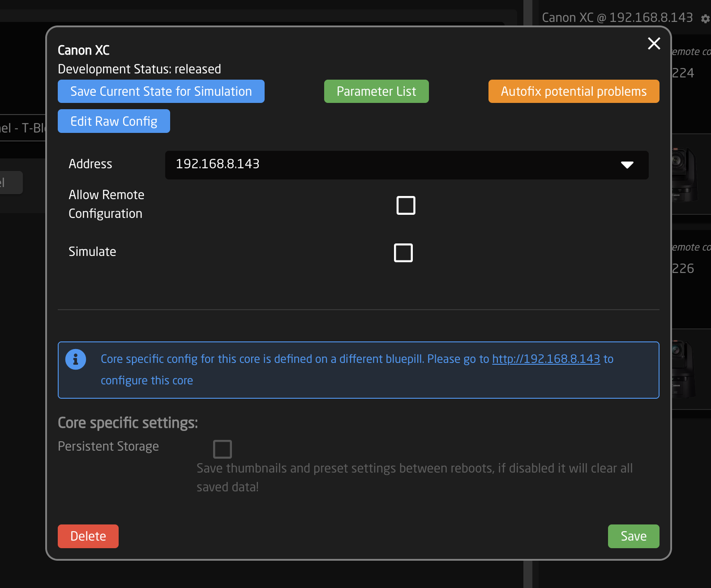Click the Canon XC @ 192.168.8.143 panel title
This screenshot has width=711, height=588.
tap(617, 17)
